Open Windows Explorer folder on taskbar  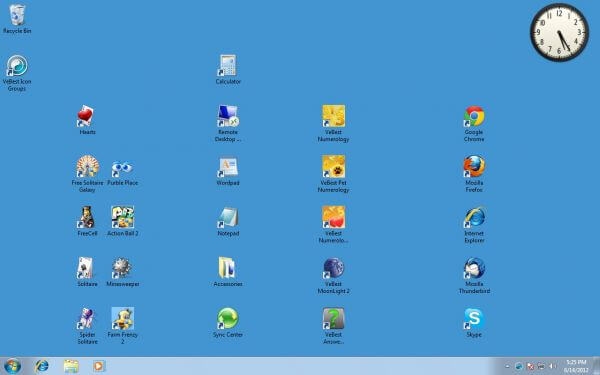71,366
